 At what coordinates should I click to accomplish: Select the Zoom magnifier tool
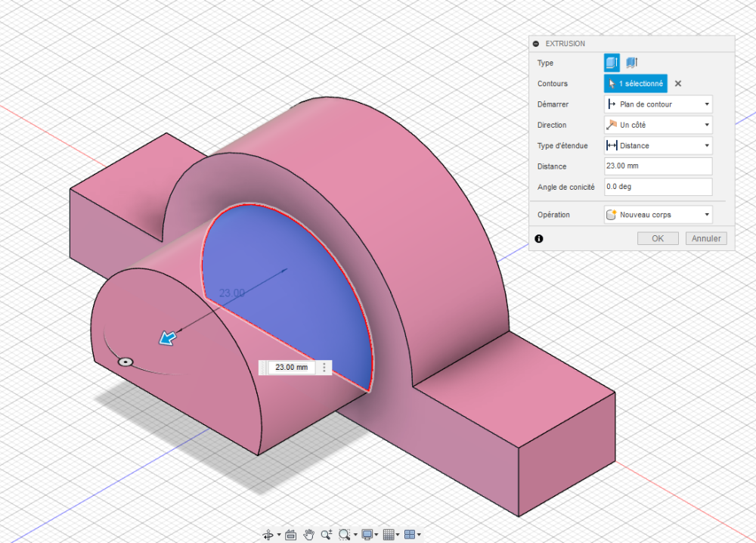(327, 535)
